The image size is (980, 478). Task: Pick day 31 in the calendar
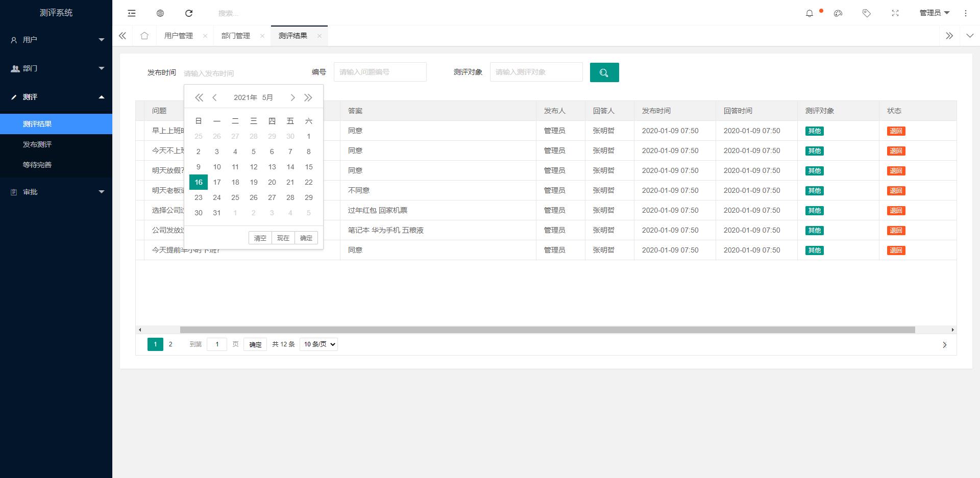[217, 213]
